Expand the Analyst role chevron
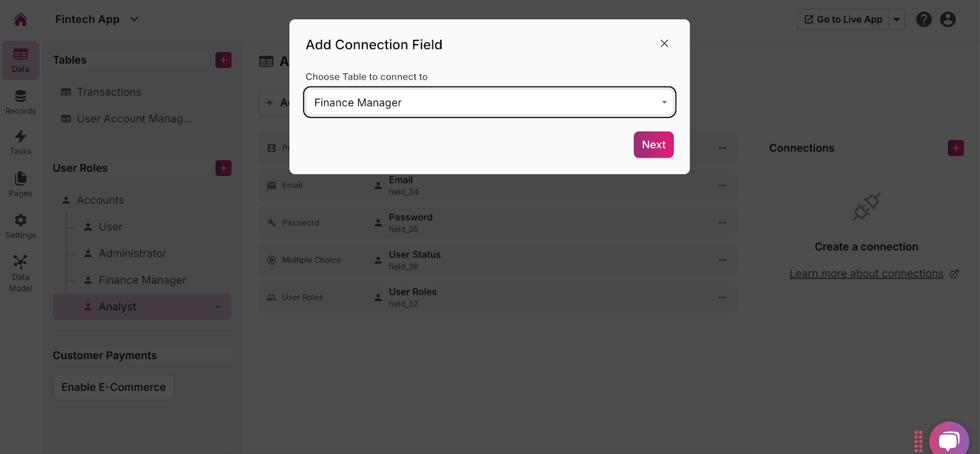This screenshot has width=980, height=454. (218, 307)
